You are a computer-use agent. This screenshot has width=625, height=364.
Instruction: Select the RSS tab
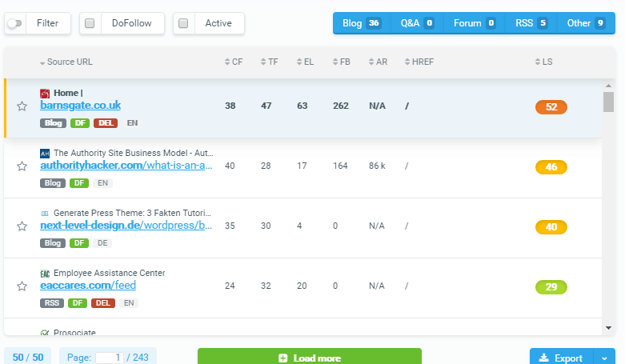pos(531,23)
